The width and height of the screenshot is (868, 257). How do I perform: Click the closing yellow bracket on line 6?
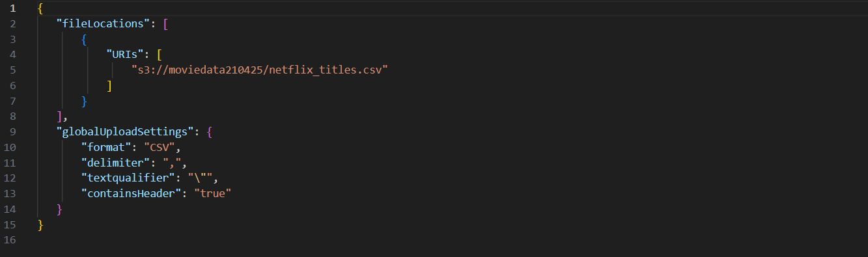[109, 86]
